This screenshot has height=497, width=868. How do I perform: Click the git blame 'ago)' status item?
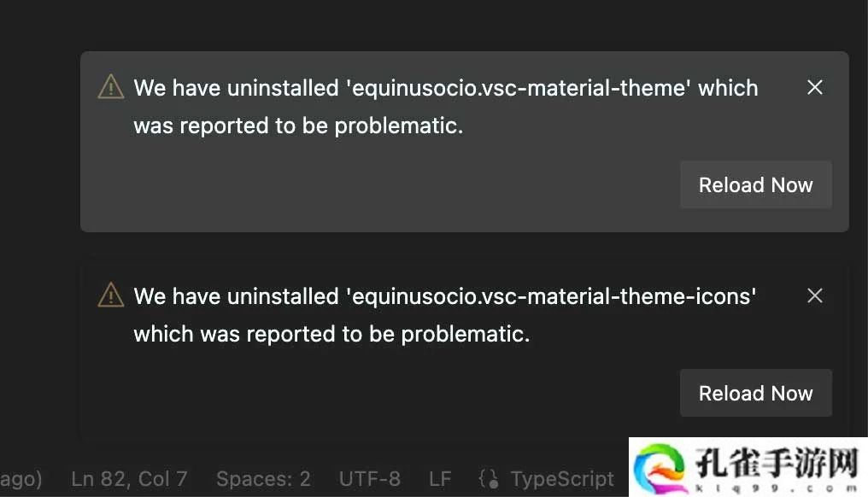[21, 479]
